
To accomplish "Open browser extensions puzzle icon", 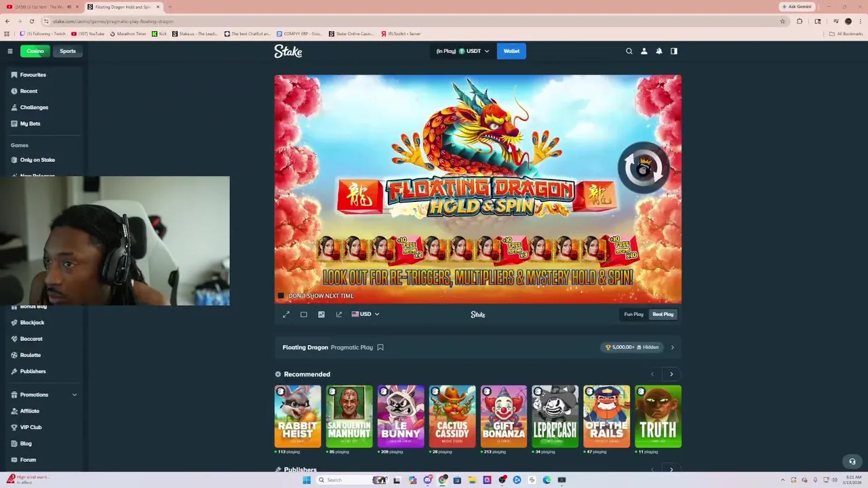I will (x=800, y=21).
